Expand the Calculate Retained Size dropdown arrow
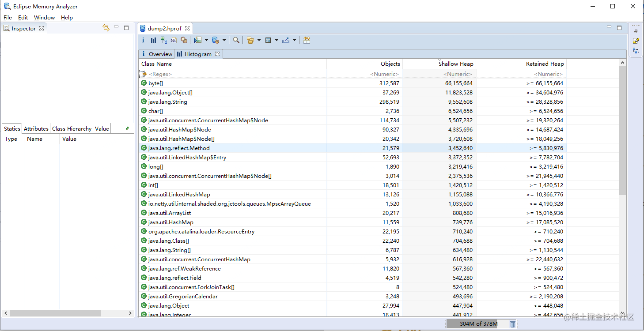 point(277,40)
